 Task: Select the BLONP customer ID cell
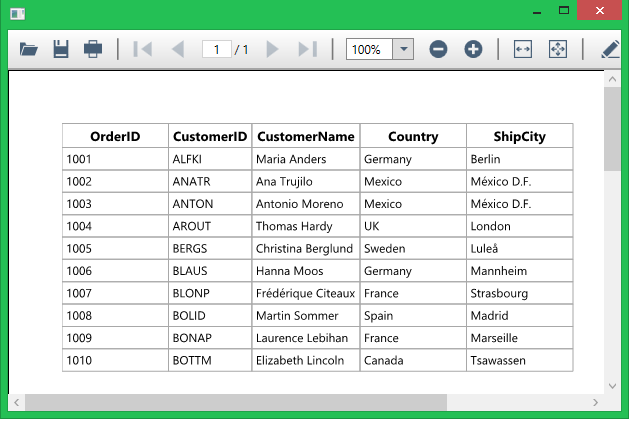pos(210,293)
